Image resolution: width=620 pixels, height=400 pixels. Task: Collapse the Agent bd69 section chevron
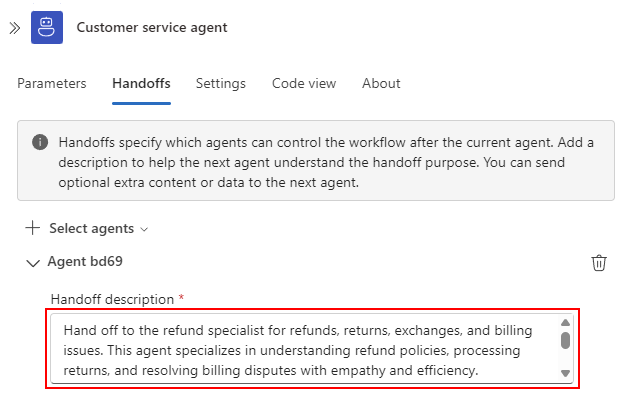(33, 263)
